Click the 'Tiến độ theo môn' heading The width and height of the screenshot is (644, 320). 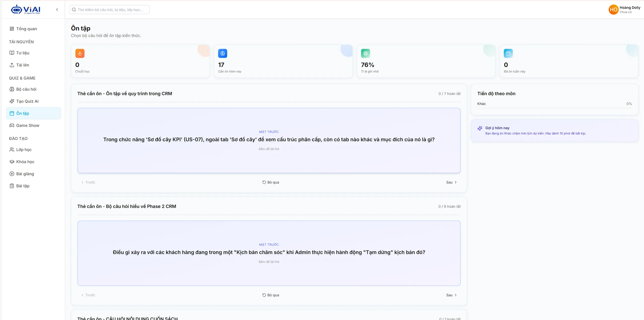click(x=496, y=94)
